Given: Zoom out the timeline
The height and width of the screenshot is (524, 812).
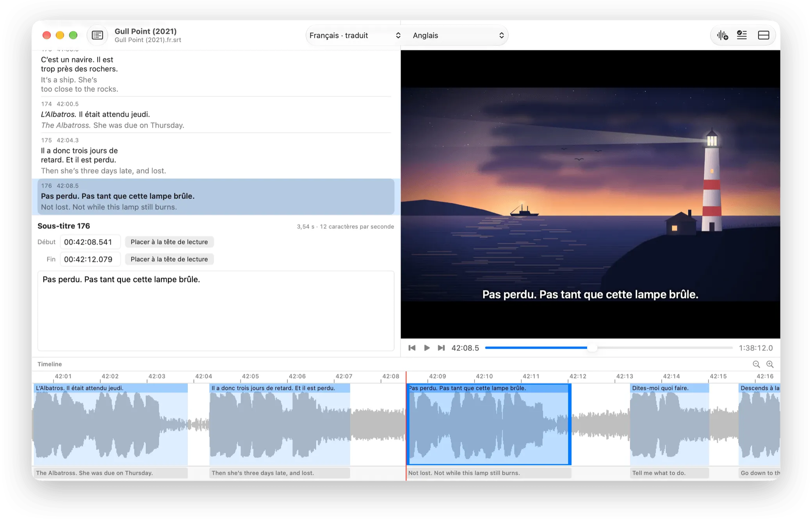Looking at the screenshot, I should coord(756,364).
